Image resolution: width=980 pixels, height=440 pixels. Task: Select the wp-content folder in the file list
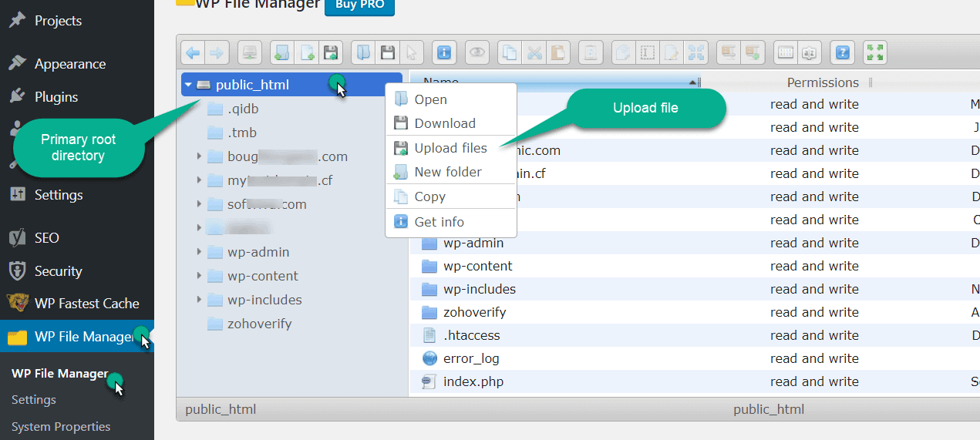tap(477, 266)
